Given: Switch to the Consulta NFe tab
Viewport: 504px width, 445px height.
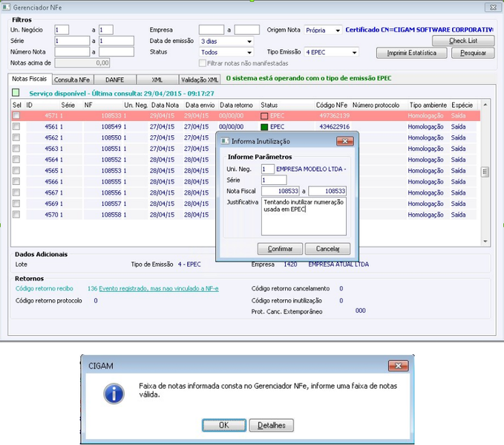Looking at the screenshot, I should 72,79.
